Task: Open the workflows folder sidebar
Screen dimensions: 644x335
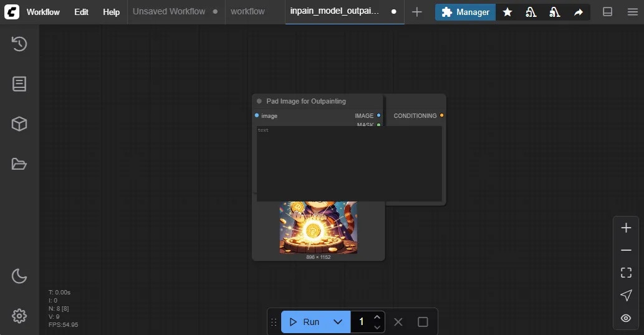Action: (19, 163)
